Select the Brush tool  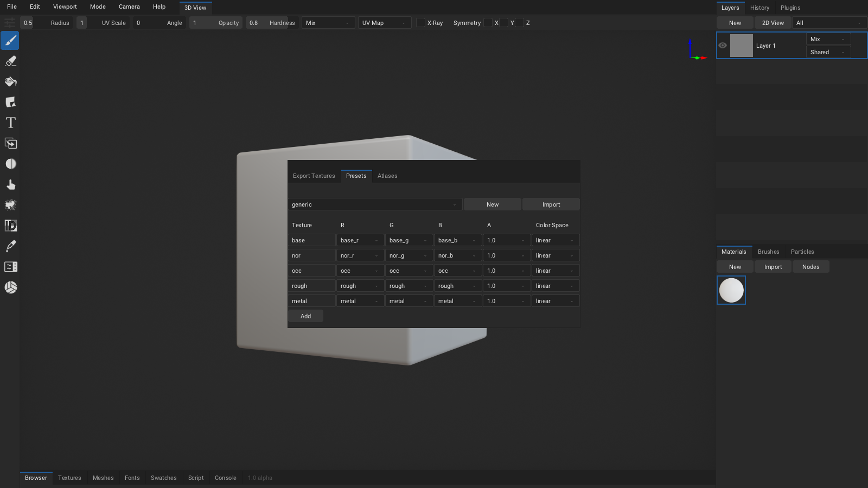pos(10,41)
